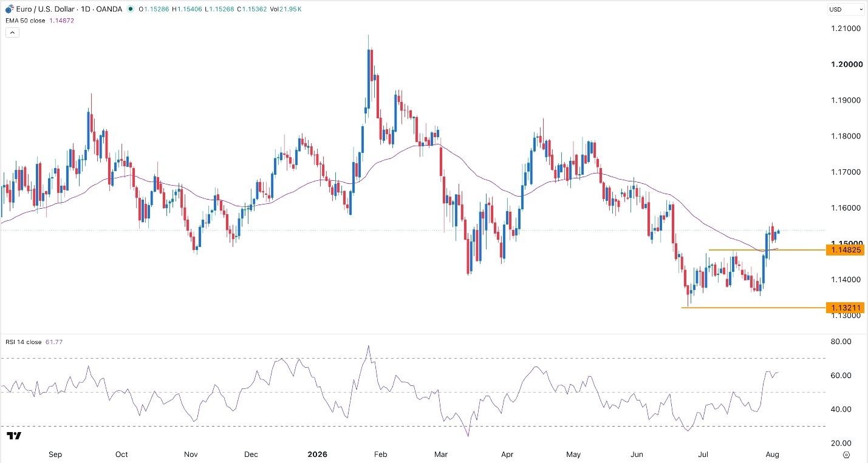Click the 80.00 RSI axis label
868x463 pixels.
pyautogui.click(x=841, y=342)
